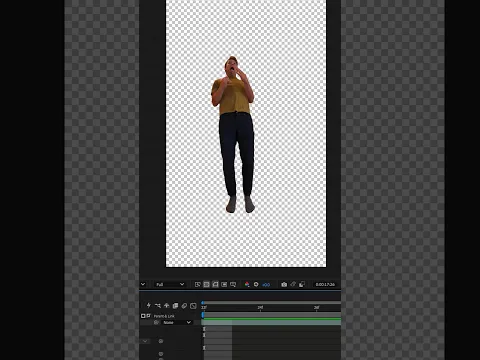
Task: Click the first column icon left of Parent & Link
Action: [143, 316]
